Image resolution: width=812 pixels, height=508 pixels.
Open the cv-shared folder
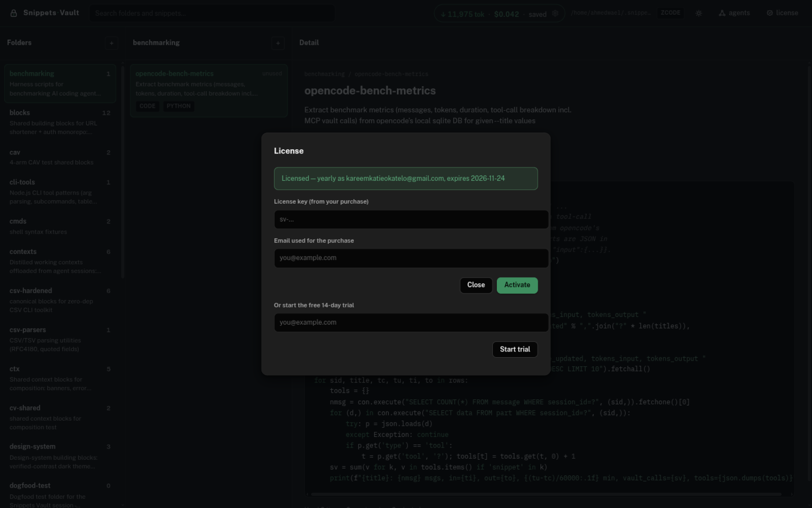click(x=60, y=418)
